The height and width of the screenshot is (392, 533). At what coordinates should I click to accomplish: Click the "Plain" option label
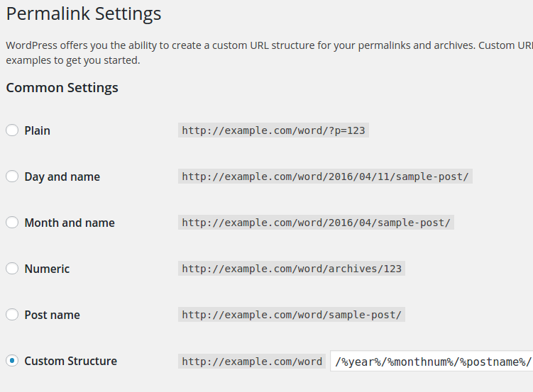point(37,130)
